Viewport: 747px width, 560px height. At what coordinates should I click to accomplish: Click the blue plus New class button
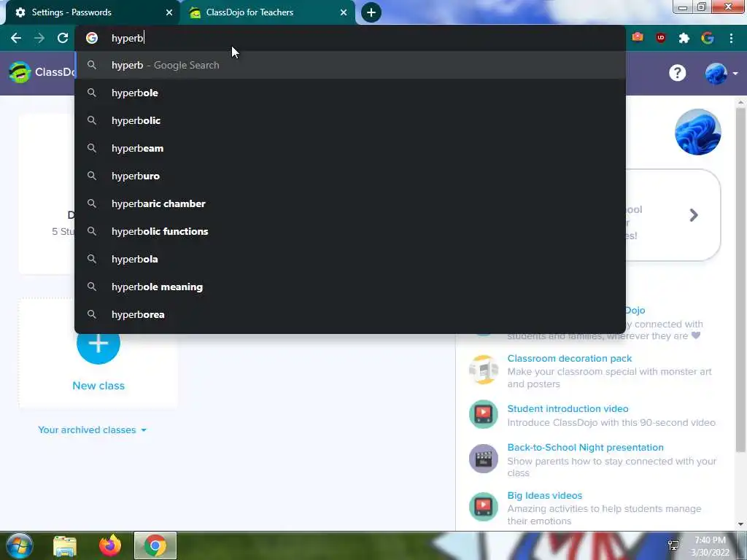tap(98, 344)
